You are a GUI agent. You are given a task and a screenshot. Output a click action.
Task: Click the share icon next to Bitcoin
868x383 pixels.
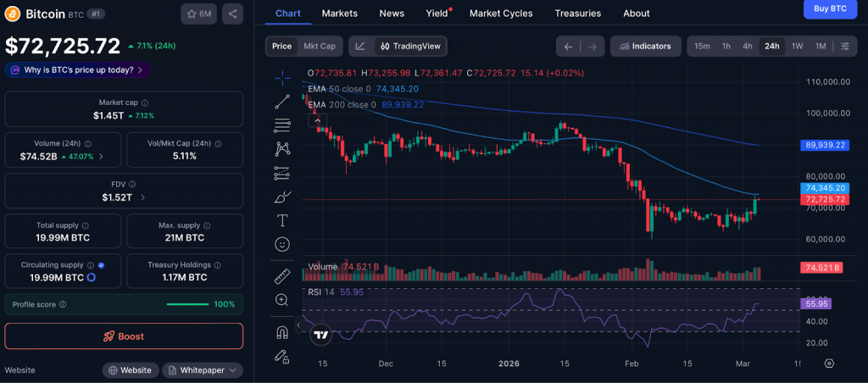[233, 14]
